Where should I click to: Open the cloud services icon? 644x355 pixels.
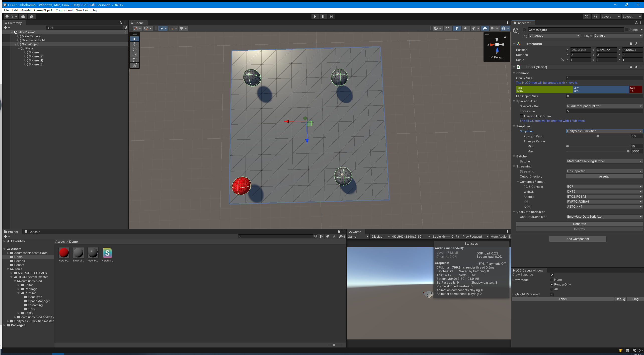[23, 17]
